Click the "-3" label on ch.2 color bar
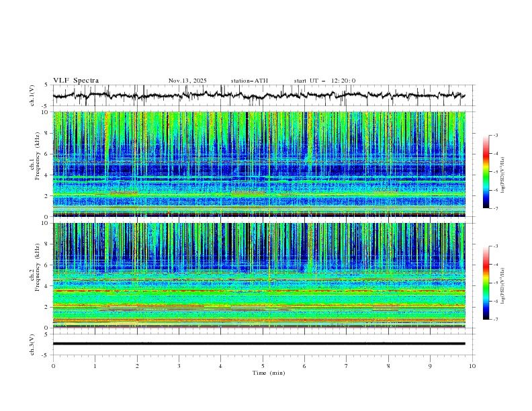 click(x=496, y=246)
